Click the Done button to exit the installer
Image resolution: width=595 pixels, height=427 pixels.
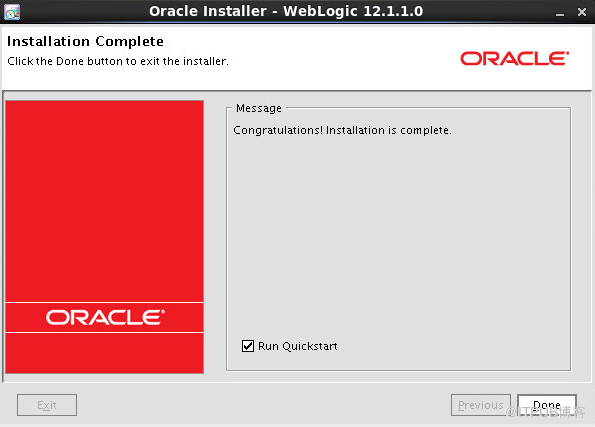(x=547, y=405)
